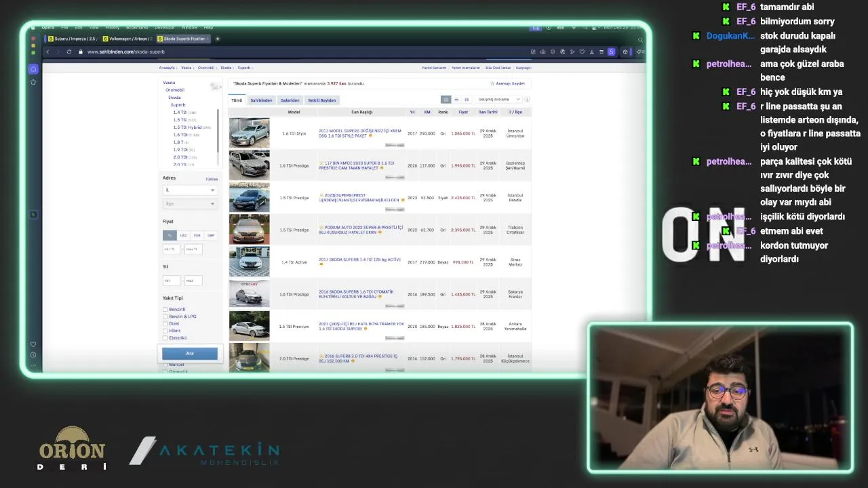
Task: Select the Tümü listings tab
Action: [237, 100]
